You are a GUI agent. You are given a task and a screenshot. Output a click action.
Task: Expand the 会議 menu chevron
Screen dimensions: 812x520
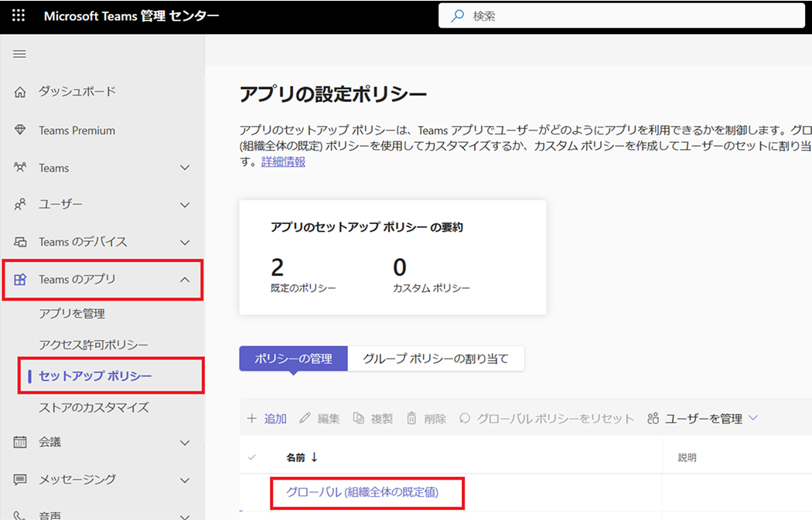(x=185, y=443)
